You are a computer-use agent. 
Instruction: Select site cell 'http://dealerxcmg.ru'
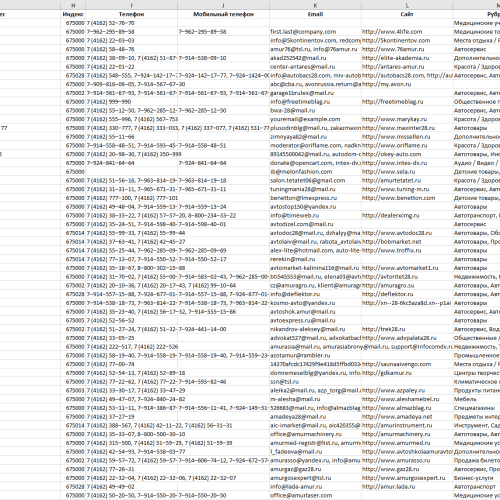click(407, 215)
